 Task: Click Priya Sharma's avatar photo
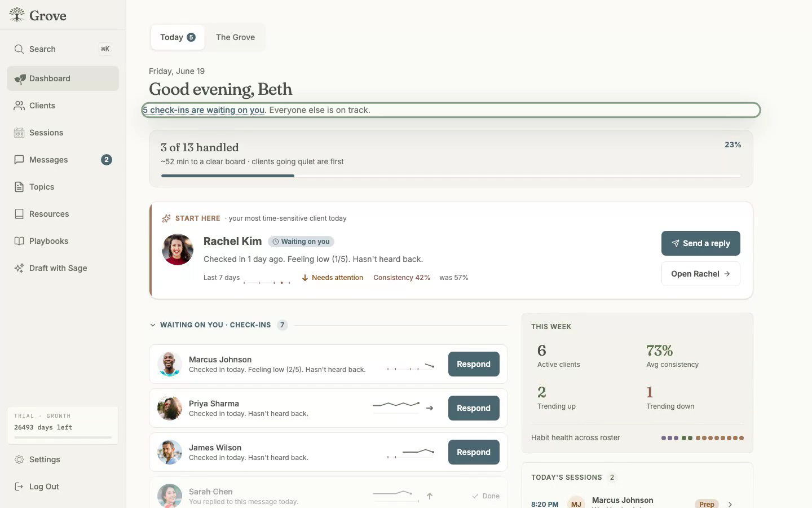coord(169,408)
